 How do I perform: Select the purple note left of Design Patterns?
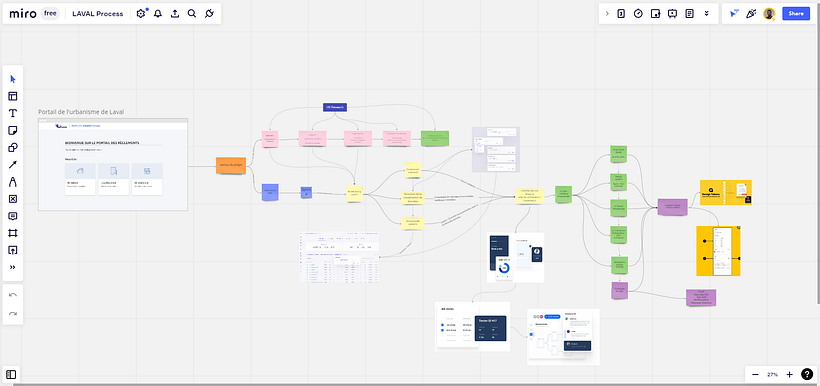(673, 207)
